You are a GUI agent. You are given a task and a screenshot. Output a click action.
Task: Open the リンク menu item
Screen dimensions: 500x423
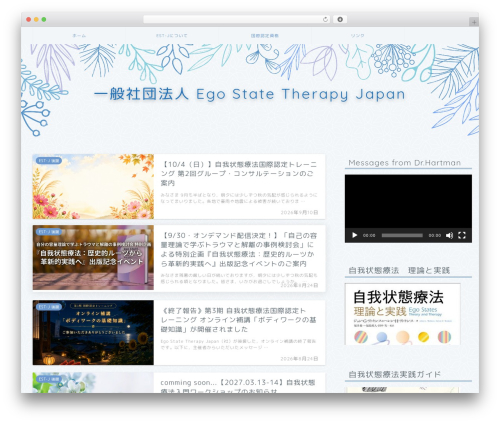tap(357, 35)
